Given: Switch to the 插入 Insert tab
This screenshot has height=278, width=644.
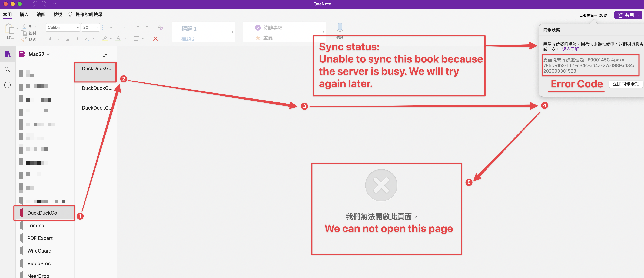Looking at the screenshot, I should (x=24, y=15).
